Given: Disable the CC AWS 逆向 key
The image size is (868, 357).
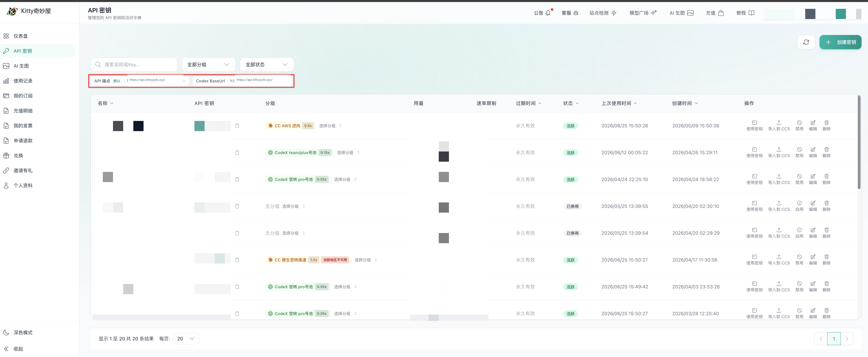Looking at the screenshot, I should point(799,126).
